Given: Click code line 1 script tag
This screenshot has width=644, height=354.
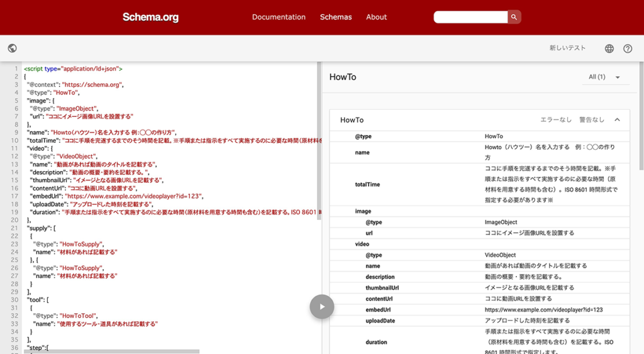Looking at the screenshot, I should 73,69.
